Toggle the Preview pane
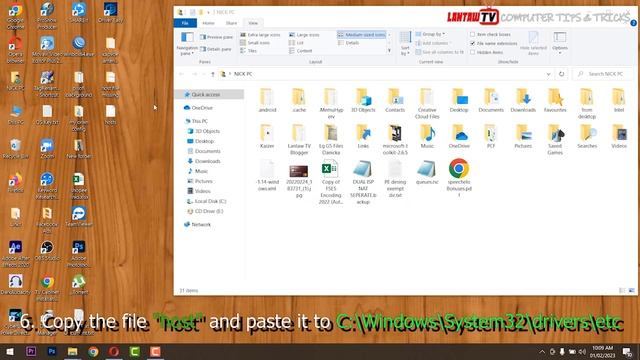640x360 pixels. click(216, 37)
